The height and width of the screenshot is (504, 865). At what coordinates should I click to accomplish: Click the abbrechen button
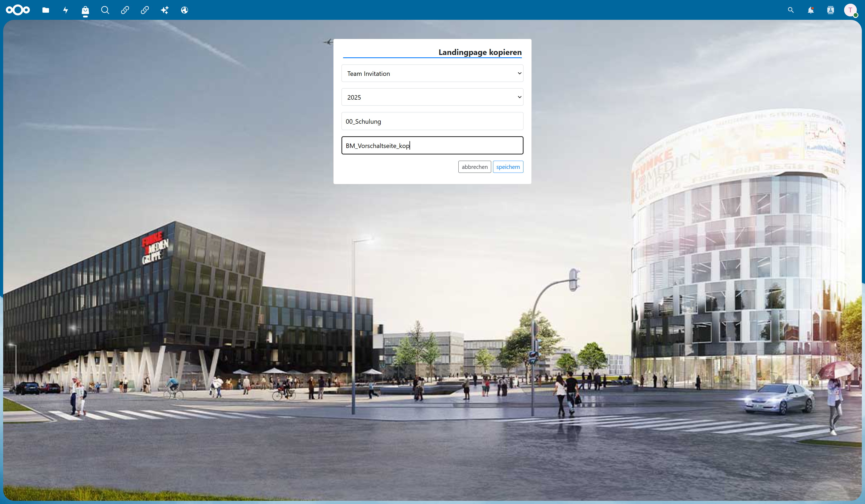click(474, 167)
